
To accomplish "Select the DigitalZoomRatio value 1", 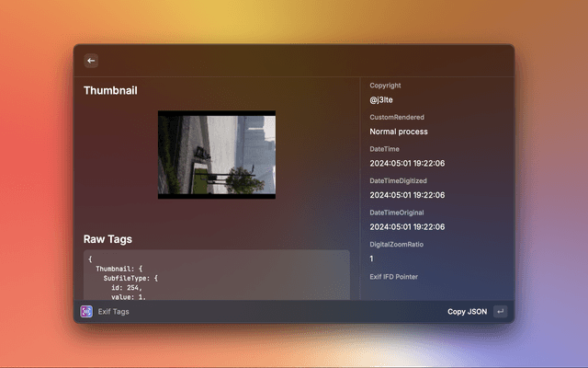I will [x=372, y=259].
